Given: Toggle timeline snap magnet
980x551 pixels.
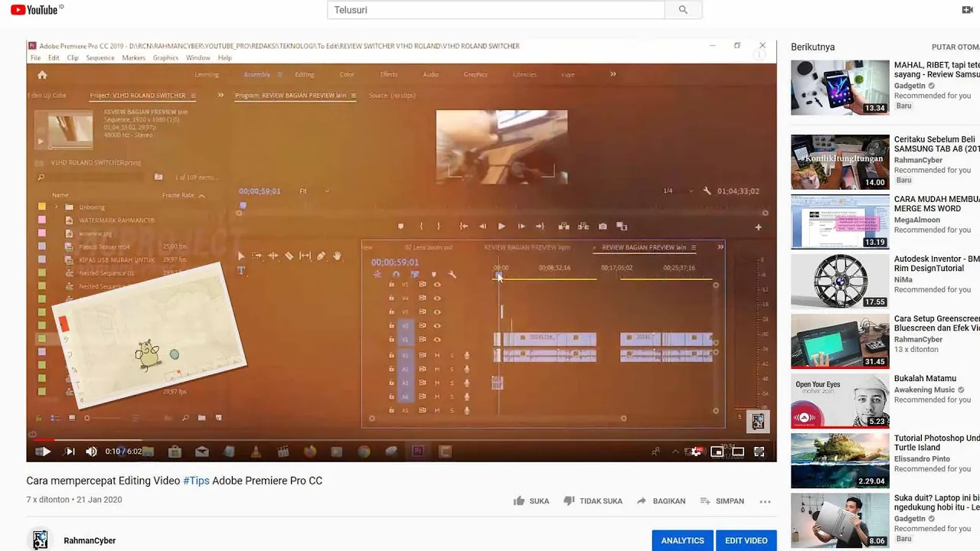Looking at the screenshot, I should coord(396,274).
